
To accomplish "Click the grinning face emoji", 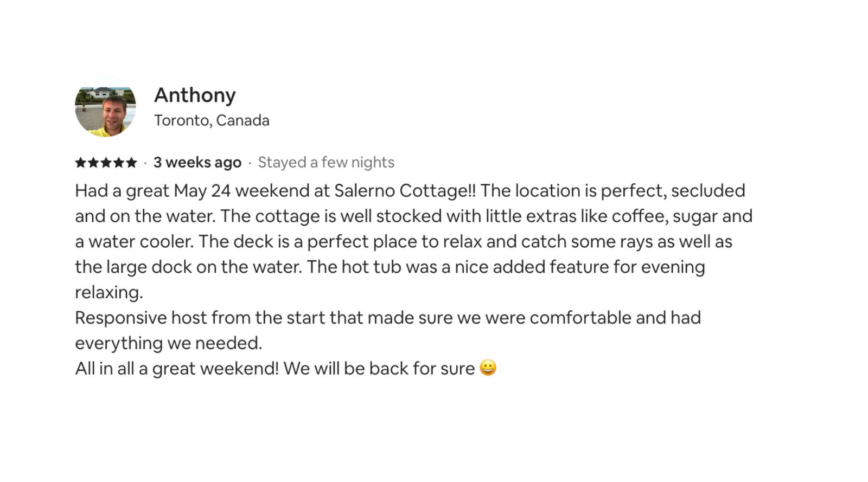I will 488,368.
